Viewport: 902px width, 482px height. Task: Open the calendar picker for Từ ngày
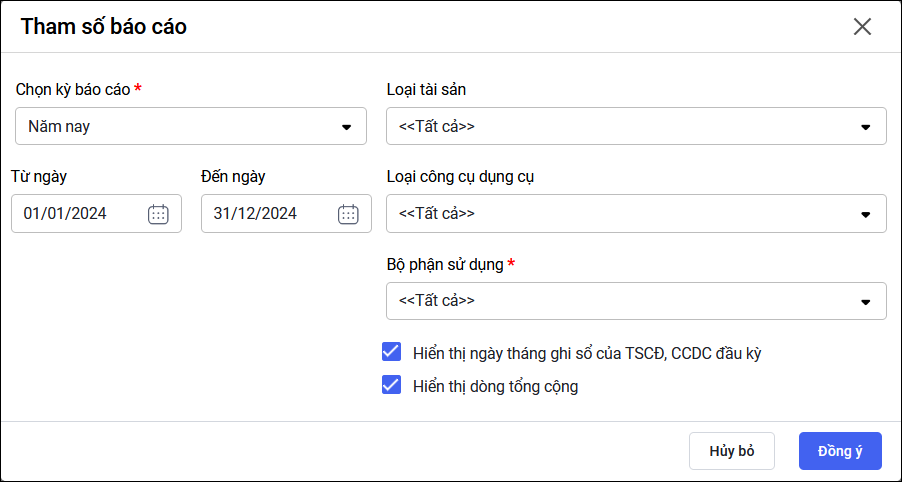(158, 213)
